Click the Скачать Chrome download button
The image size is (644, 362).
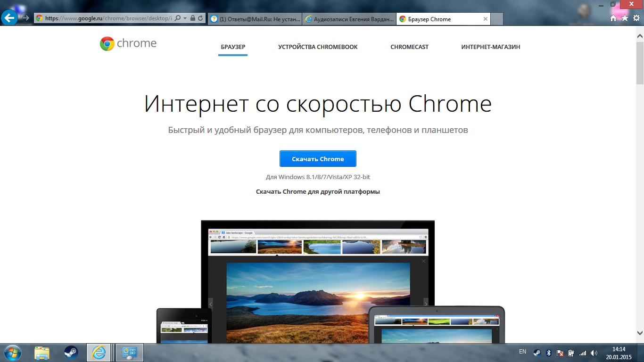tap(318, 159)
